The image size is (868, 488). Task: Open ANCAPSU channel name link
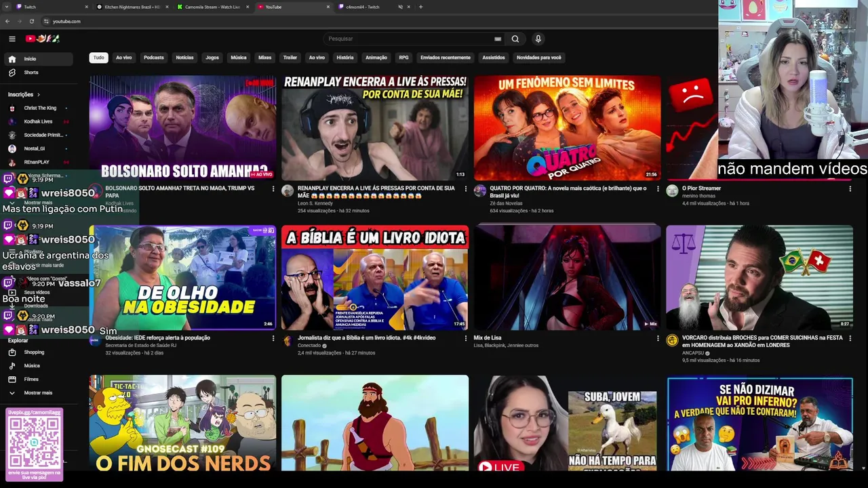694,353
